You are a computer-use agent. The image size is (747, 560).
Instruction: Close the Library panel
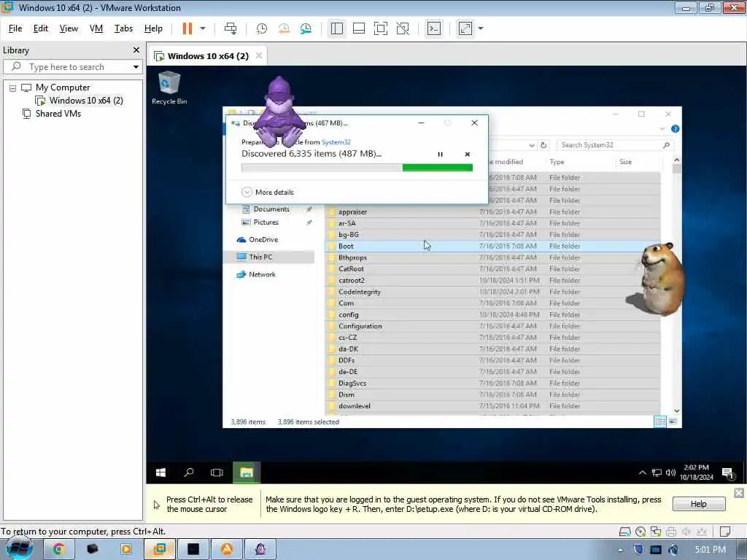136,50
